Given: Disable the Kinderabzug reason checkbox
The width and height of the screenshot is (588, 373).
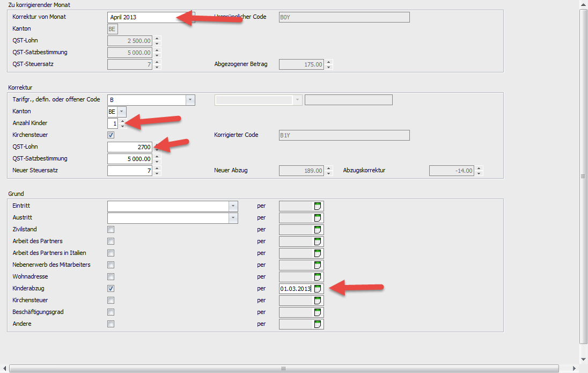Looking at the screenshot, I should pyautogui.click(x=111, y=289).
